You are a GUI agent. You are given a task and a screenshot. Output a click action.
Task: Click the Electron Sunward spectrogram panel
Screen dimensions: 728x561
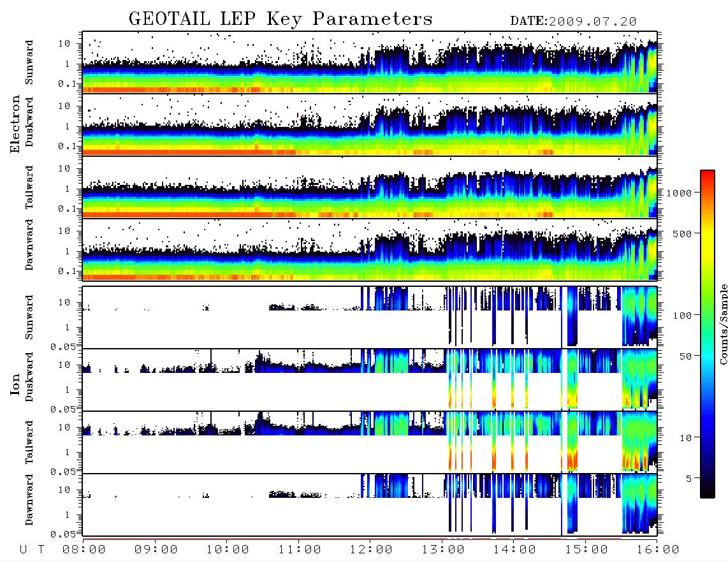coord(370,62)
